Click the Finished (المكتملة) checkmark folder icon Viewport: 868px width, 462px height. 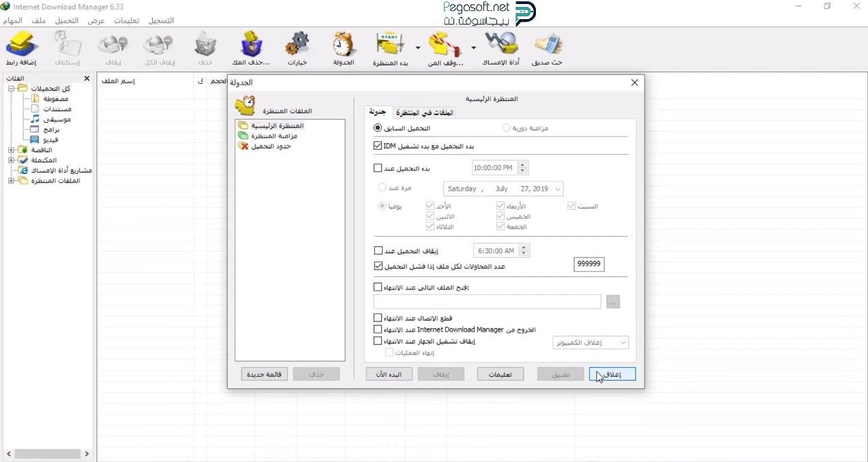pos(23,160)
